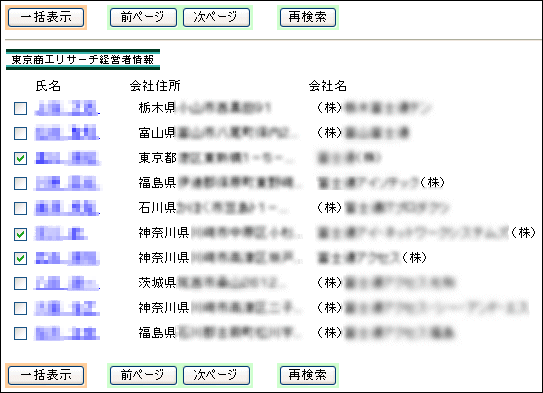Click the 東京商工リサーチ経営者情報 heading

click(x=83, y=60)
